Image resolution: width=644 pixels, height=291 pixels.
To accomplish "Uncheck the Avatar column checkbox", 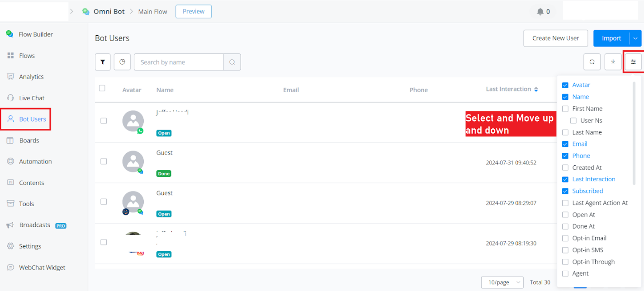I will 565,85.
